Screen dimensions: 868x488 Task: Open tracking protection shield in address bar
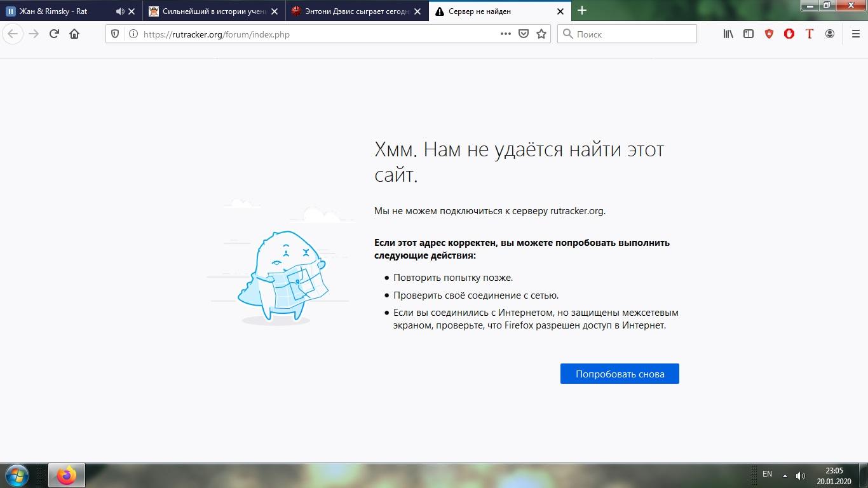[x=115, y=34]
